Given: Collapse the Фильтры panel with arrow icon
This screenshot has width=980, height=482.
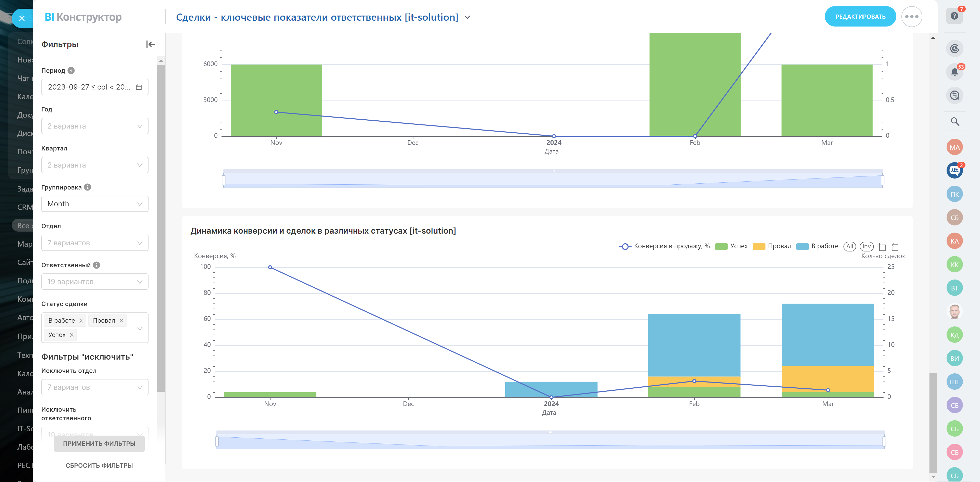Looking at the screenshot, I should [151, 44].
